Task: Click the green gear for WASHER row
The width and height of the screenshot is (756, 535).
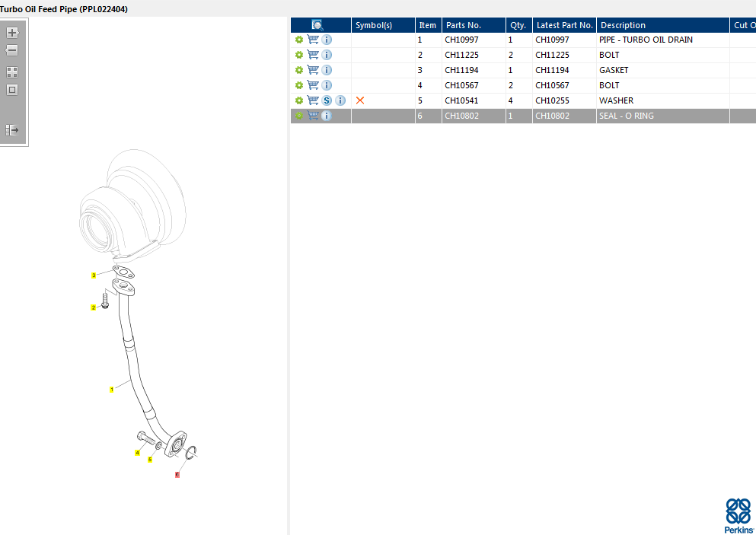Action: [x=299, y=100]
